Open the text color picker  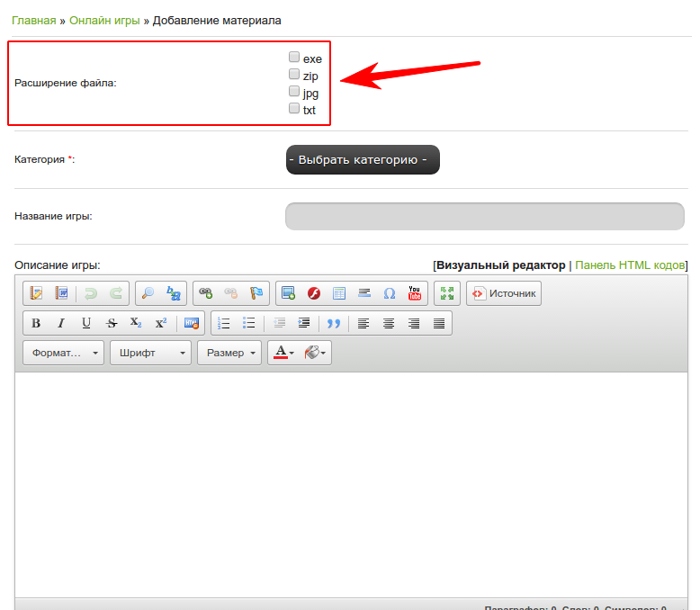pyautogui.click(x=283, y=353)
